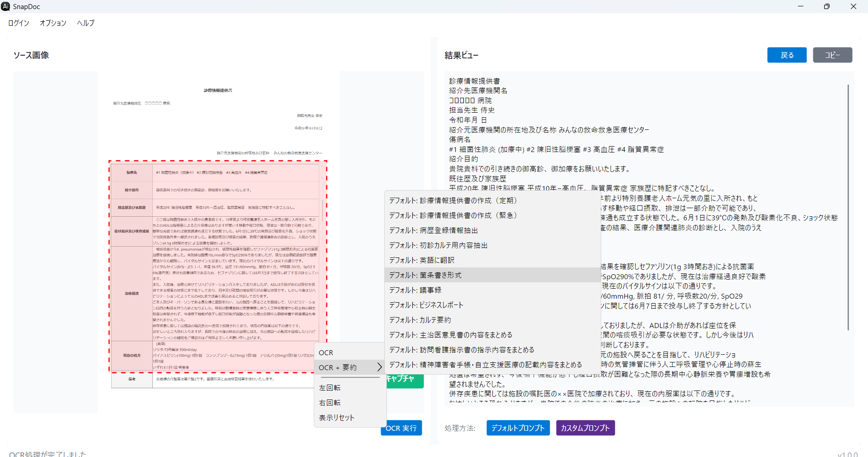Viewport: 868px width, 457px height.
Task: Choose デフォルト: カルテ要約 option
Action: pos(420,320)
